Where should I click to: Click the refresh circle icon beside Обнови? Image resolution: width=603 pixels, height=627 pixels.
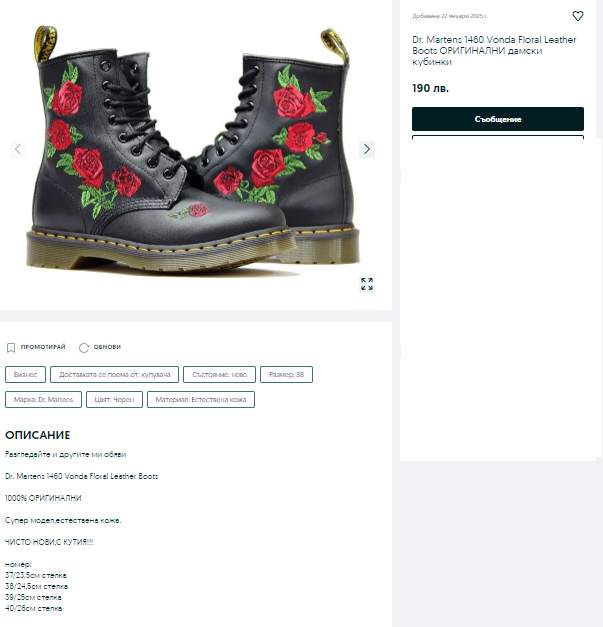click(x=84, y=347)
